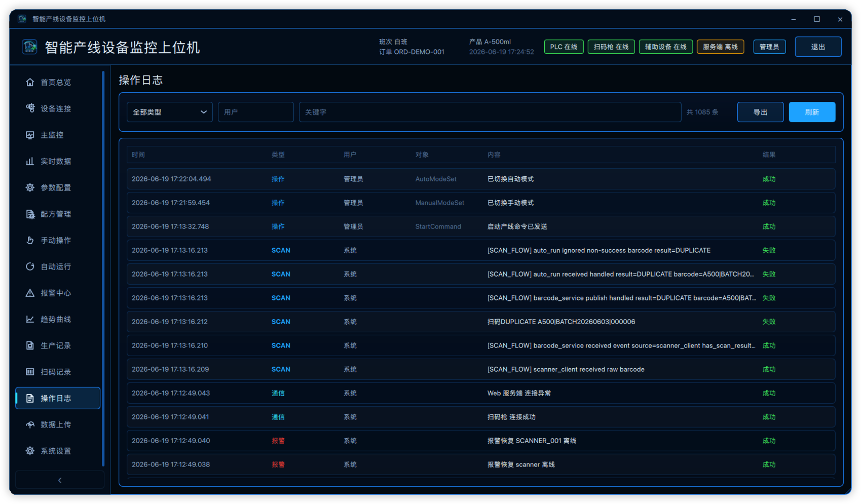Open the 实时数据 menu item

click(x=58, y=161)
